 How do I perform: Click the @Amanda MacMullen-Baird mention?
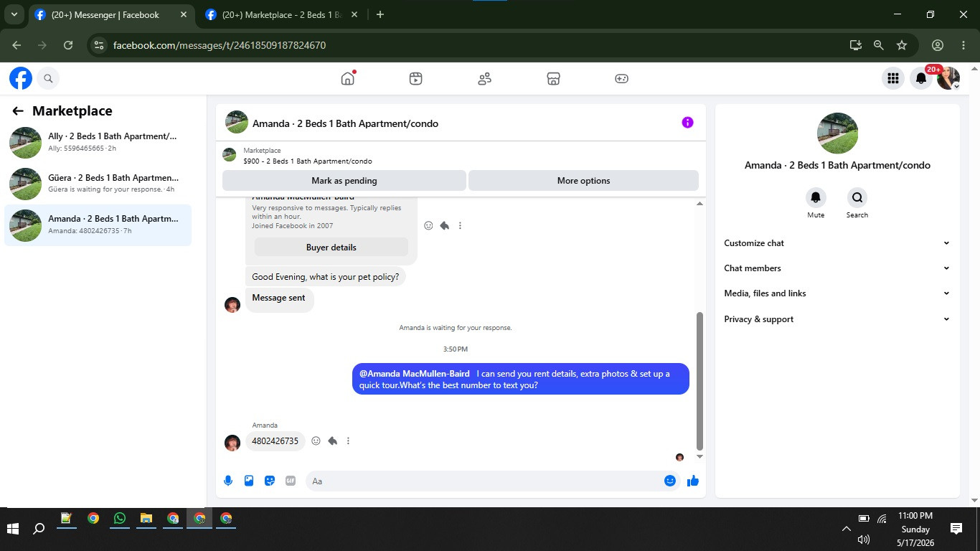pyautogui.click(x=415, y=374)
